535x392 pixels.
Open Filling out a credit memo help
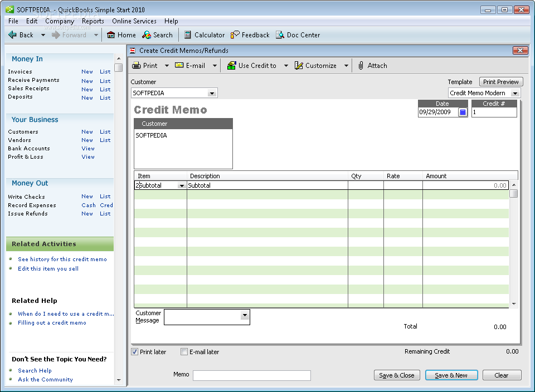pyautogui.click(x=52, y=323)
